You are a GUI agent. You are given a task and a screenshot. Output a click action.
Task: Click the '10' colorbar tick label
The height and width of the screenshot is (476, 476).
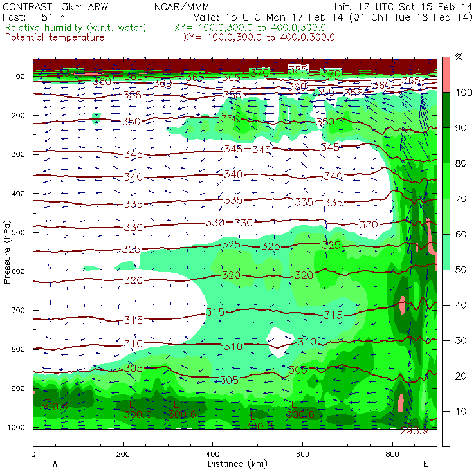pyautogui.click(x=461, y=412)
